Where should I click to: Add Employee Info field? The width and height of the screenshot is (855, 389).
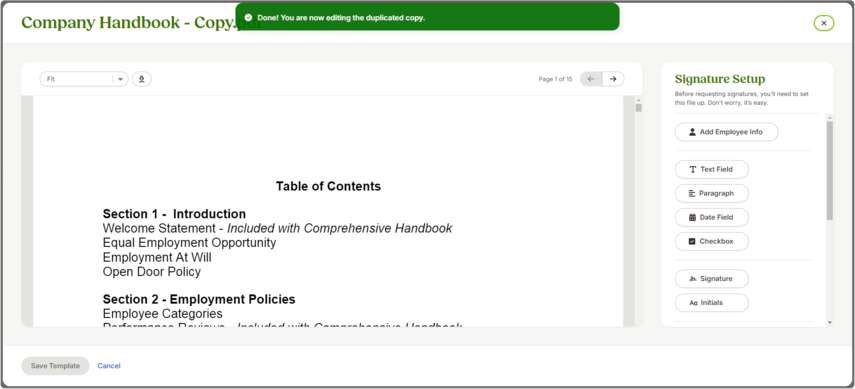pyautogui.click(x=726, y=132)
